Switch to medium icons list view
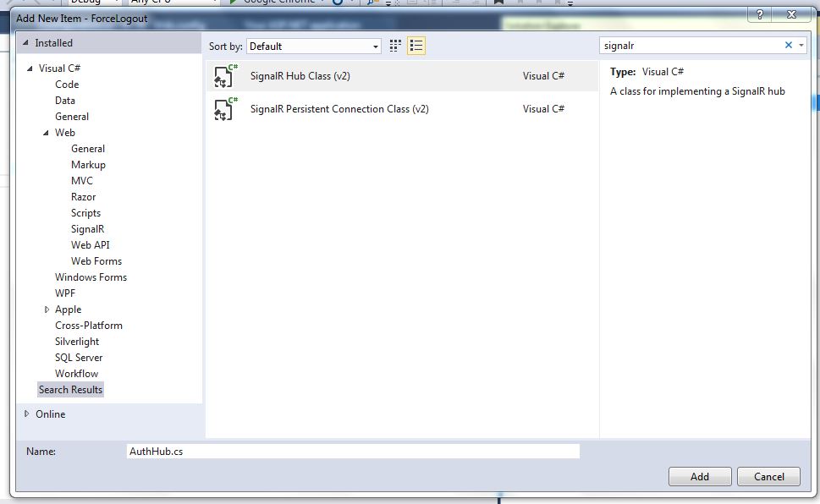The width and height of the screenshot is (820, 504). (x=416, y=46)
